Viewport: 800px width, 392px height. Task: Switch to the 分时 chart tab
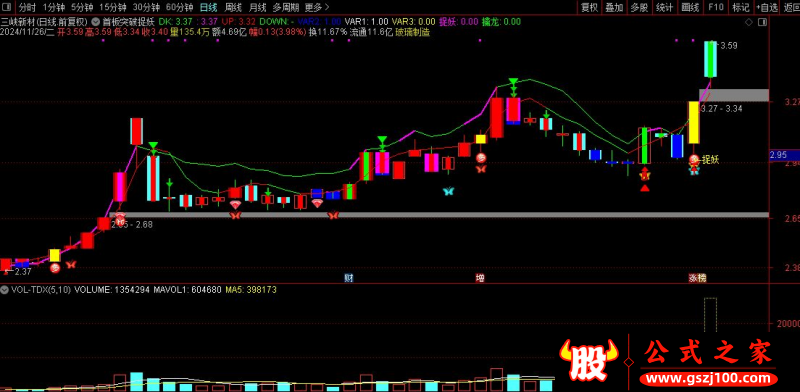28,8
